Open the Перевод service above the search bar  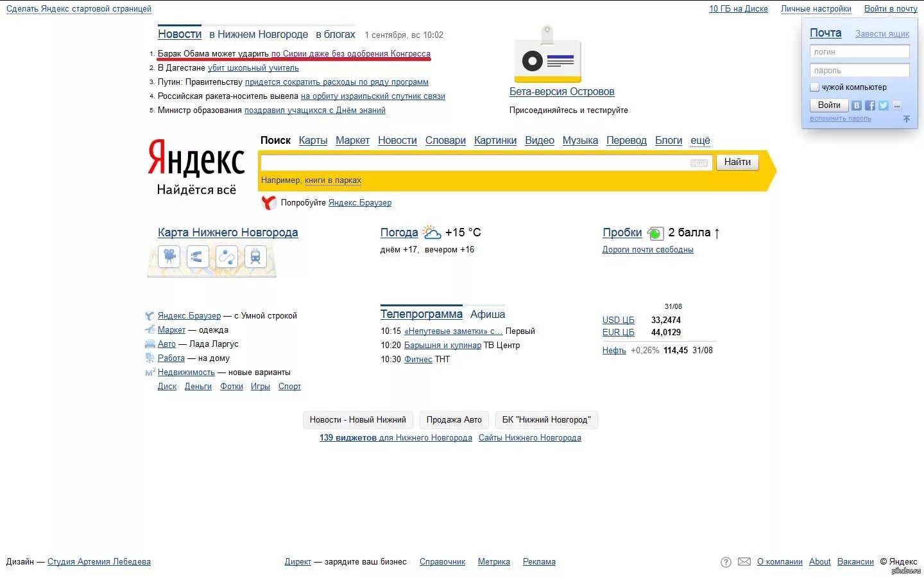click(x=626, y=141)
